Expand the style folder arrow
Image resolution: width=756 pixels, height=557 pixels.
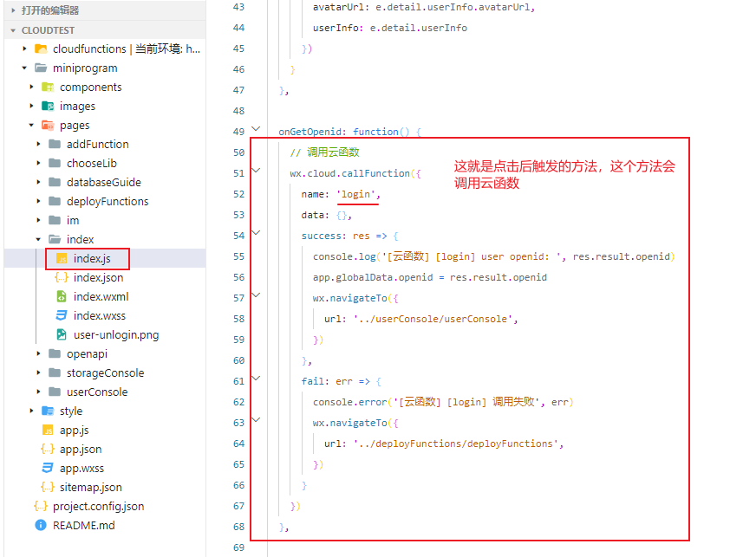pos(31,411)
